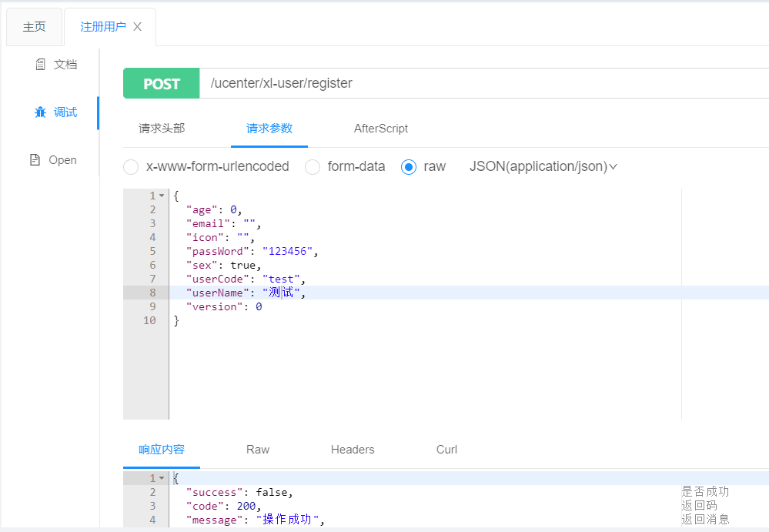769x532 pixels.
Task: Collapse request JSON at line 1 fold arrow
Action: click(162, 196)
